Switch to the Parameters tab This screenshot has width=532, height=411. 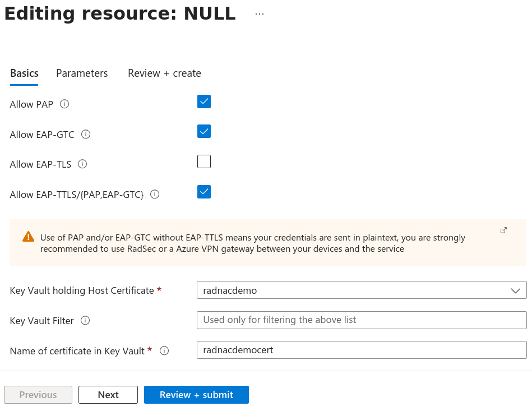tap(82, 73)
